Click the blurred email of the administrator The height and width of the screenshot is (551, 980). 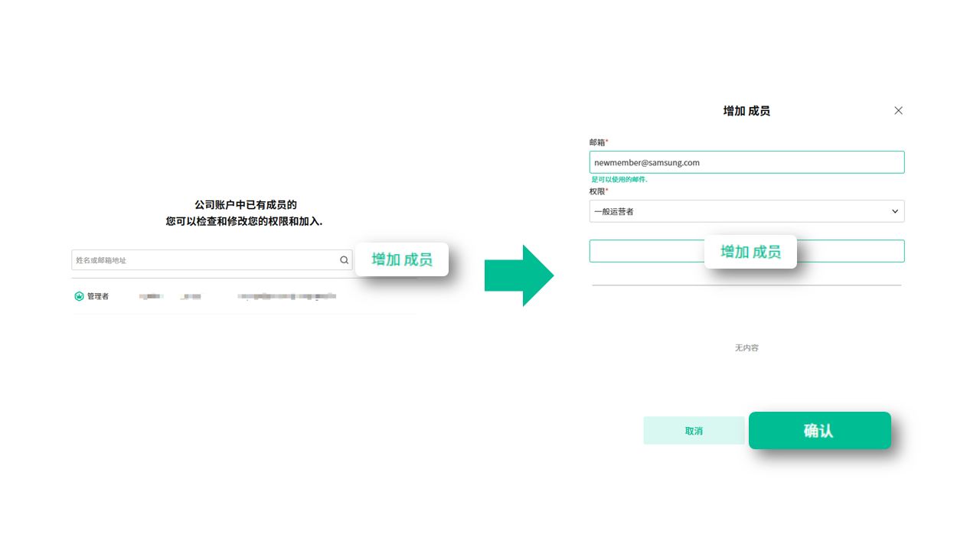coord(286,296)
